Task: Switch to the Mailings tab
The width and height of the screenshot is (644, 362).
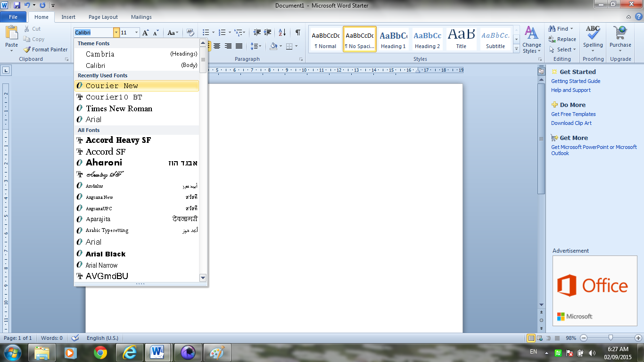Action: coord(141,17)
